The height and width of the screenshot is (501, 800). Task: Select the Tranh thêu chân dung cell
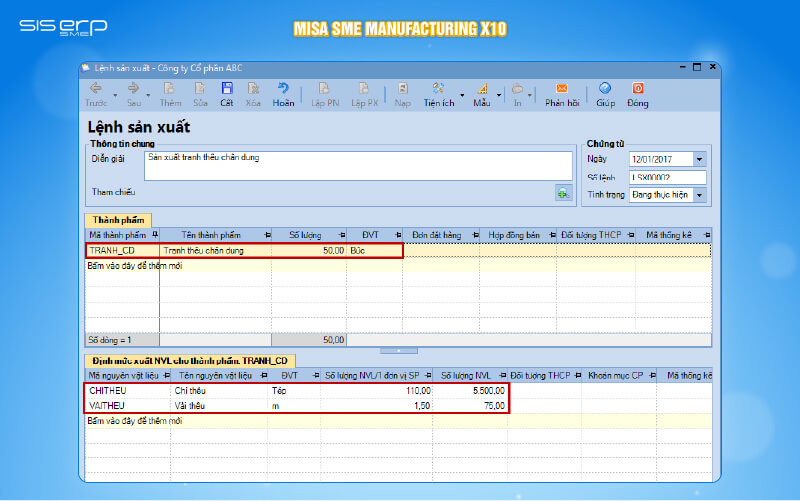215,250
